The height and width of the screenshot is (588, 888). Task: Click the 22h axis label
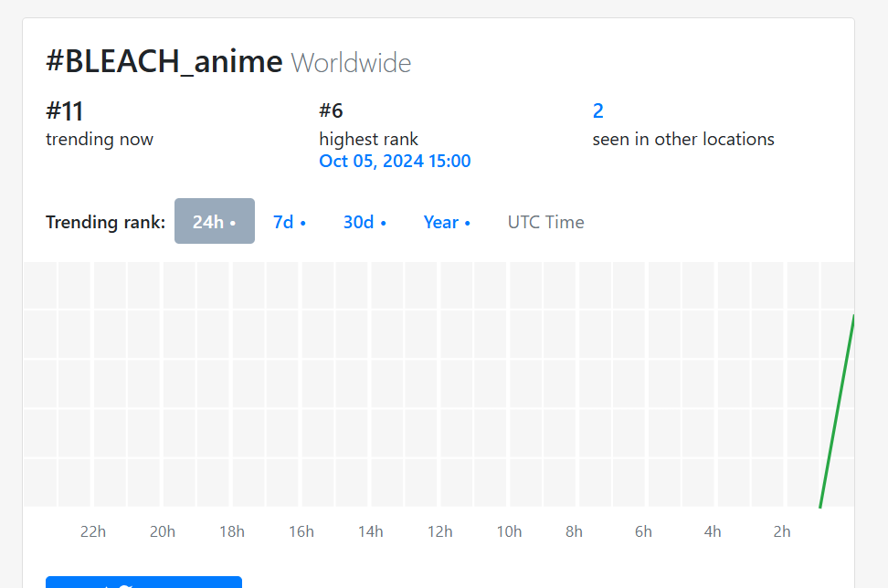[93, 532]
